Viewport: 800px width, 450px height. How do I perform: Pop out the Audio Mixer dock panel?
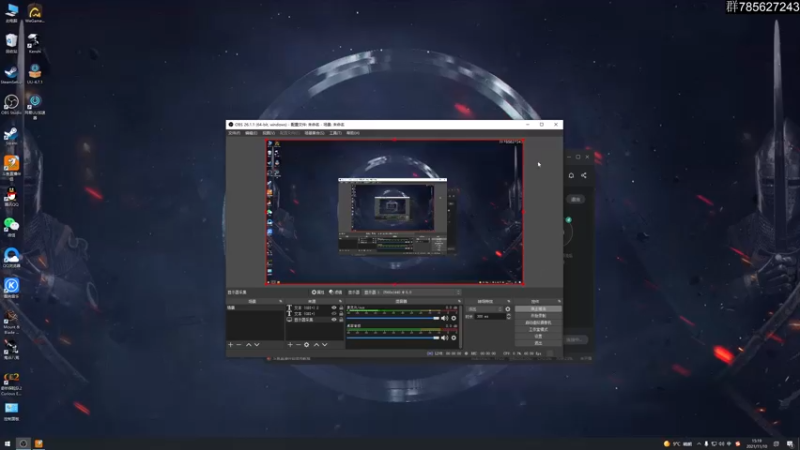pos(459,302)
